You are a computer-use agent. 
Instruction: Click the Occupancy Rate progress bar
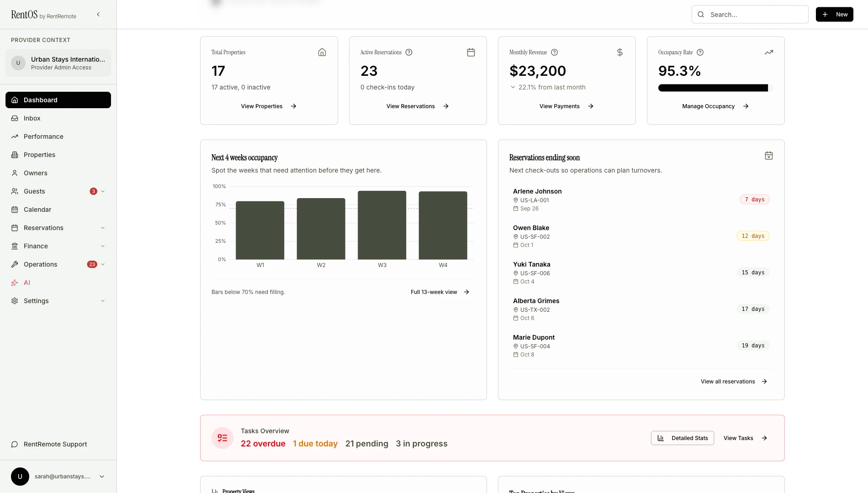point(715,88)
